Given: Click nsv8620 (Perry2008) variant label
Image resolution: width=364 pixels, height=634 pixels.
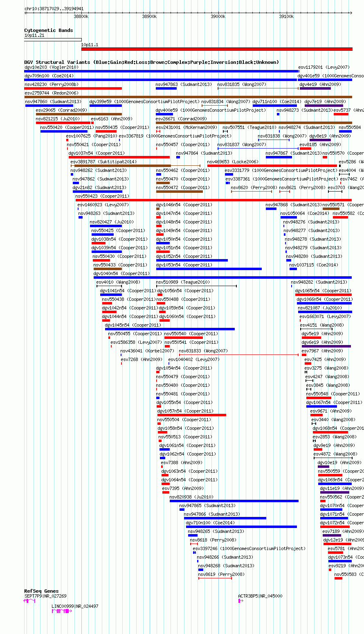Looking at the screenshot, I should click(x=254, y=187).
